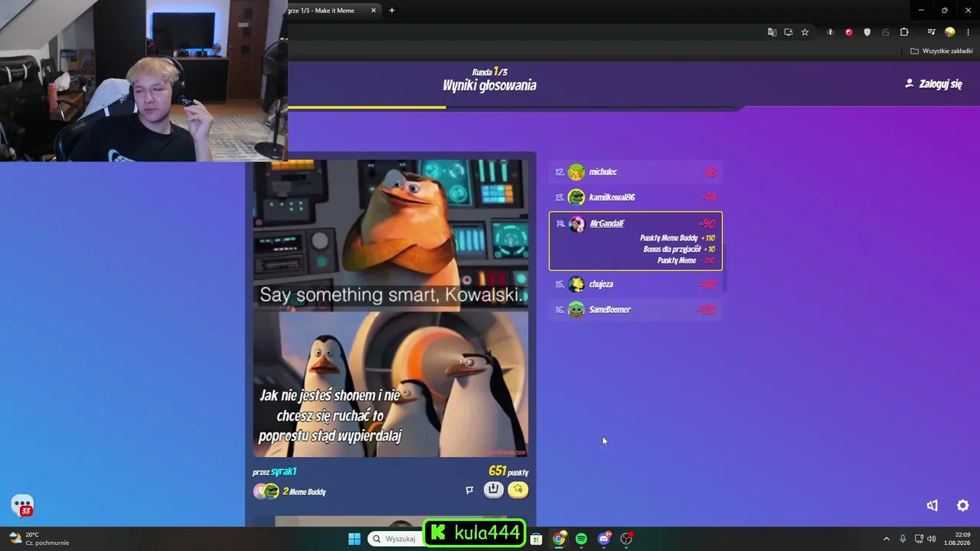Open the network icon in system tray
This screenshot has width=980, height=551.
[919, 539]
